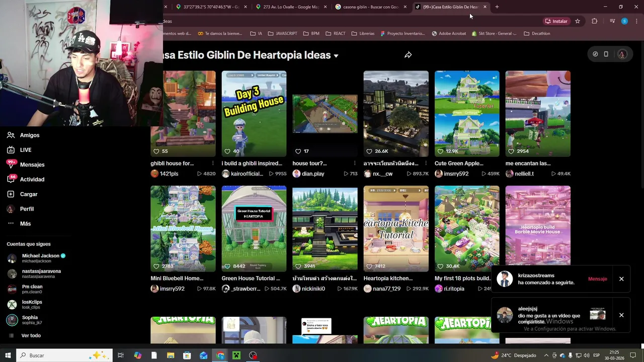Open the Mini Bluebell Home video thumbnail
The image size is (644, 362).
point(183,229)
